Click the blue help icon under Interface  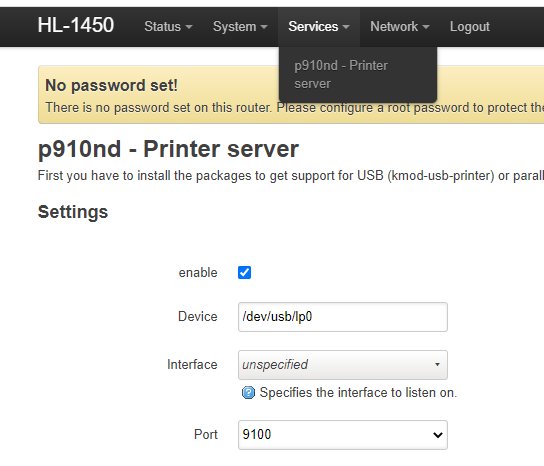click(x=248, y=393)
